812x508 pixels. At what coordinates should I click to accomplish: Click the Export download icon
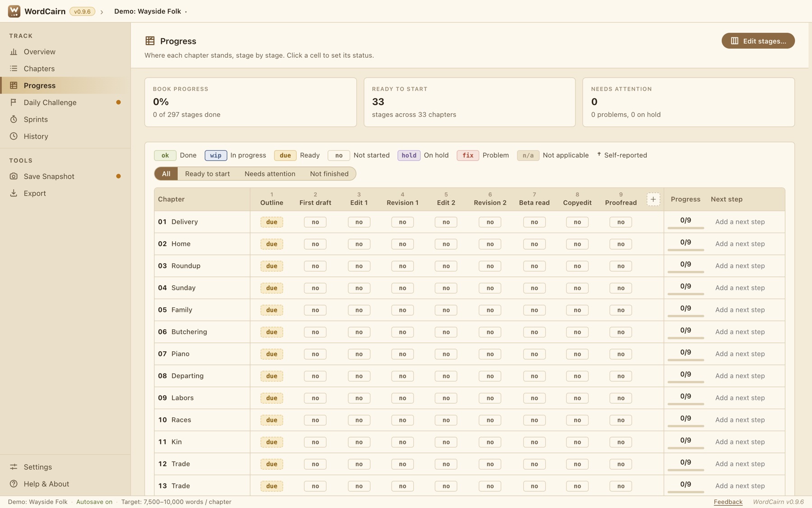coord(14,193)
